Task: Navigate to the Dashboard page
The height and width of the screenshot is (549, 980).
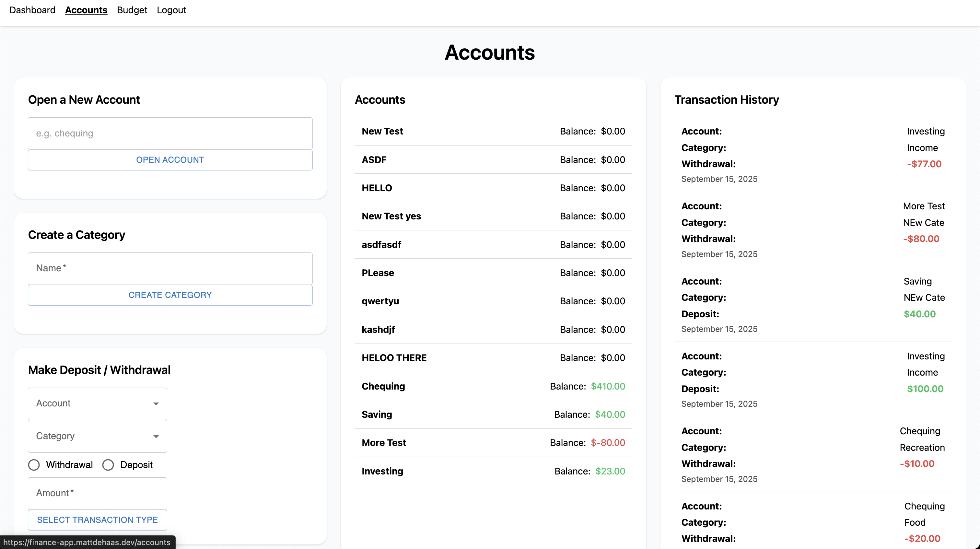Action: tap(32, 10)
